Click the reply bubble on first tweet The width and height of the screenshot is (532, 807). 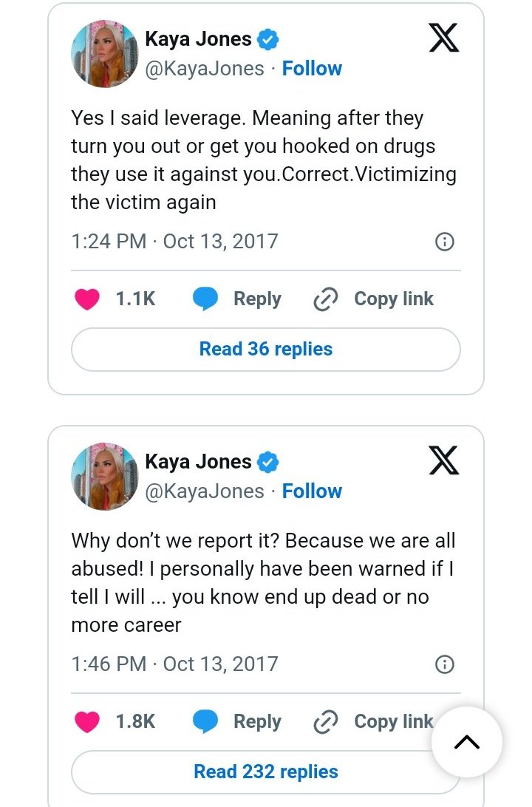point(205,299)
